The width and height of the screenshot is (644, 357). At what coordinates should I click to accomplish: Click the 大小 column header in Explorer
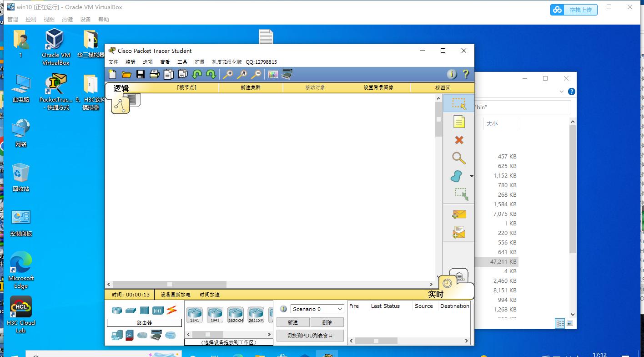click(x=492, y=123)
